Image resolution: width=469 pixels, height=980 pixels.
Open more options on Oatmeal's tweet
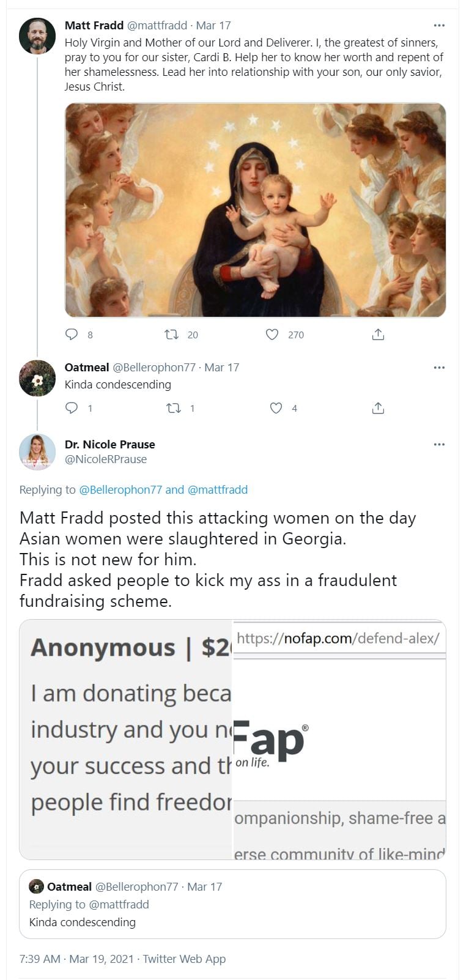tap(439, 368)
